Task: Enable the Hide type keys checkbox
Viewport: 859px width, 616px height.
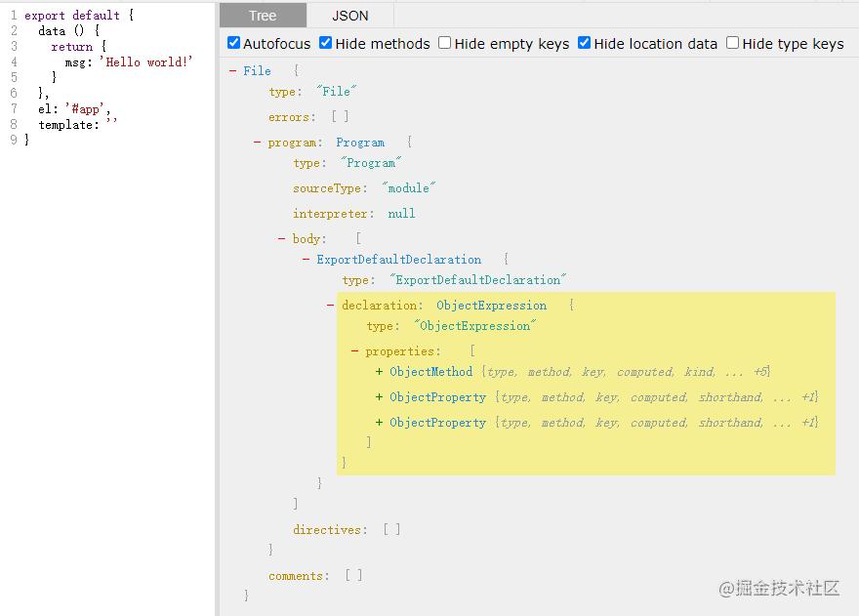Action: 732,43
